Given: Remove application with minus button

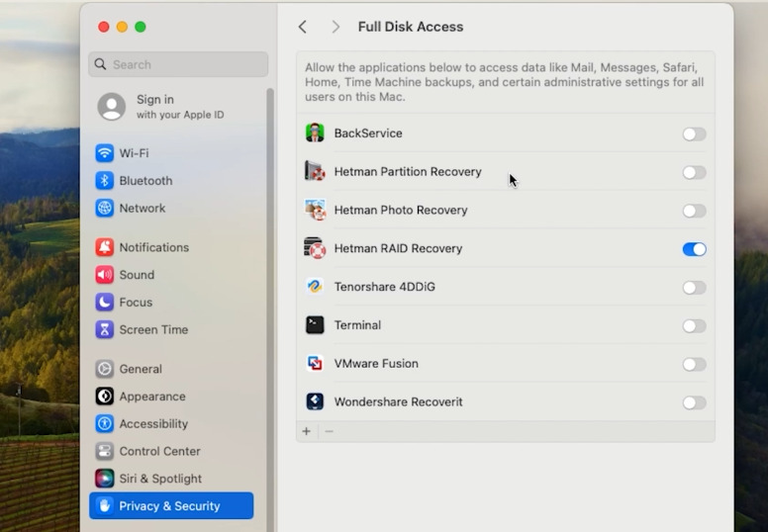Looking at the screenshot, I should [x=330, y=431].
